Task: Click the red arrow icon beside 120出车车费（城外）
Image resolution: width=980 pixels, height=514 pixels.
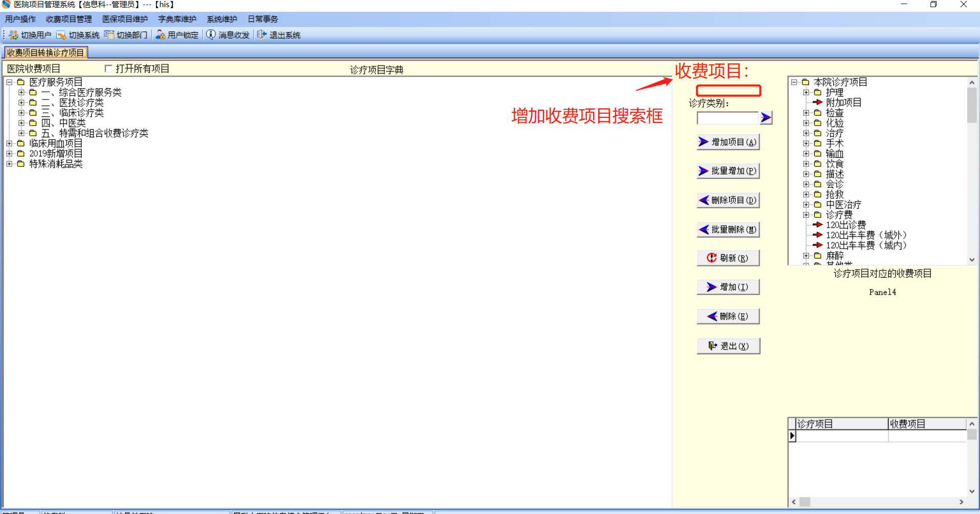Action: (818, 235)
